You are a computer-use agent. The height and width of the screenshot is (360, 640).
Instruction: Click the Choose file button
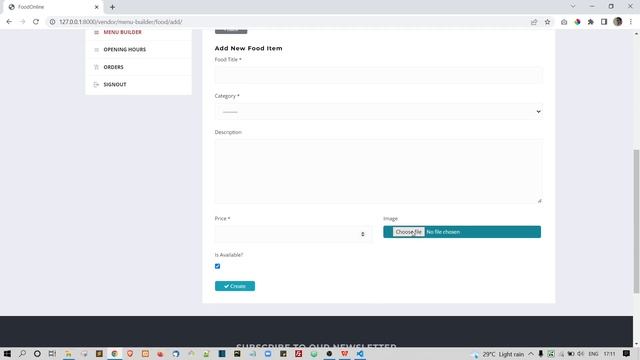[408, 232]
